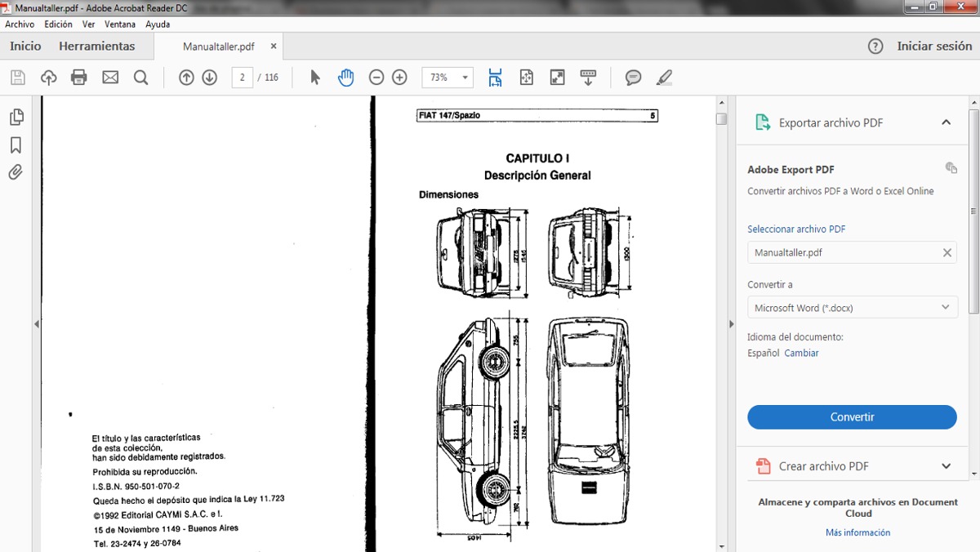
Task: Open the find text magnifier icon
Action: (x=140, y=78)
